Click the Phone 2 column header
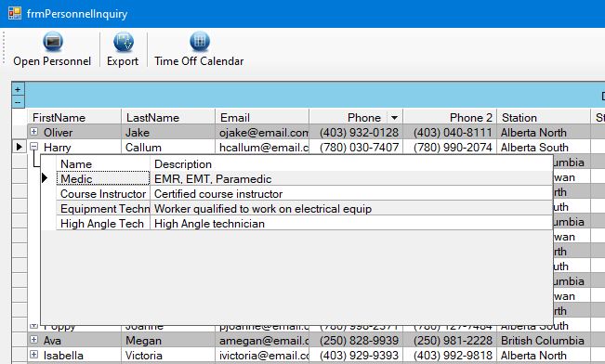Viewport: 605px width, 364px height. [450, 117]
